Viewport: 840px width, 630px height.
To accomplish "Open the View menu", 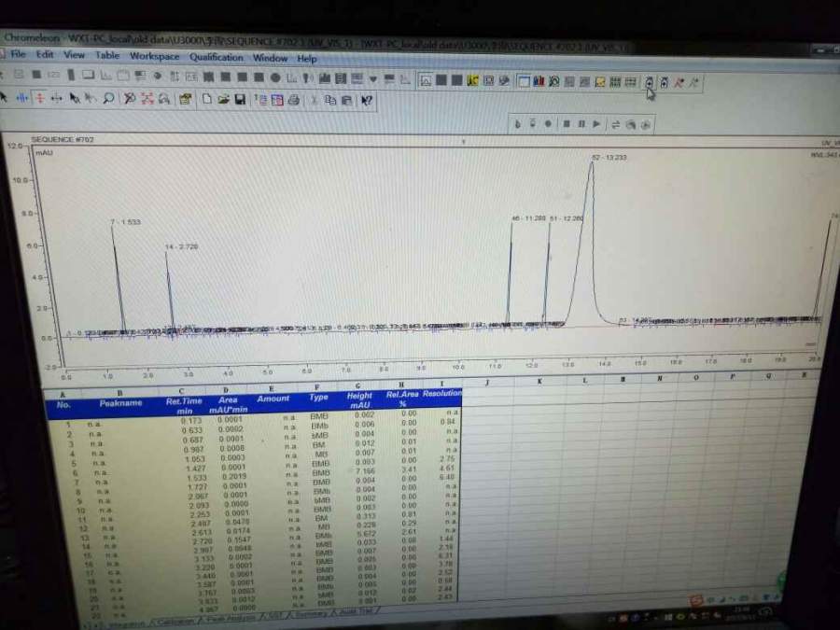I will (x=74, y=55).
